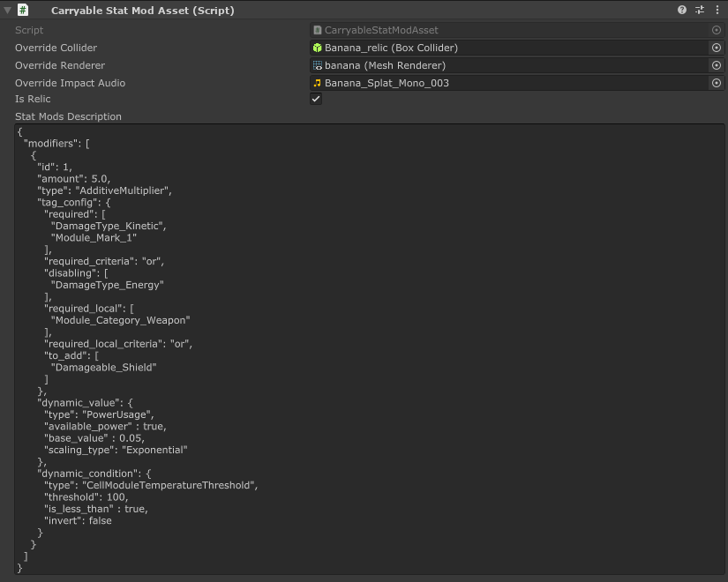Screen dimensions: 728x582
Task: Click the Override Renderer property label
Action: 59,65
